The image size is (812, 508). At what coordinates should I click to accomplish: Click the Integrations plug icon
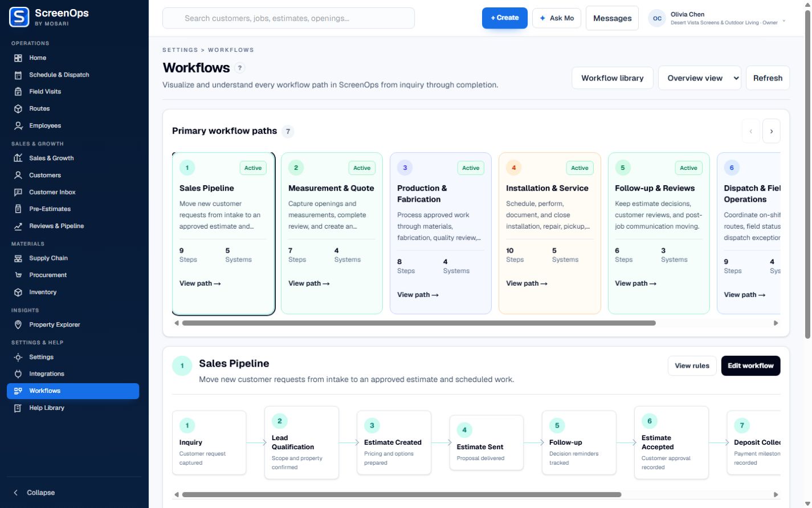18,374
